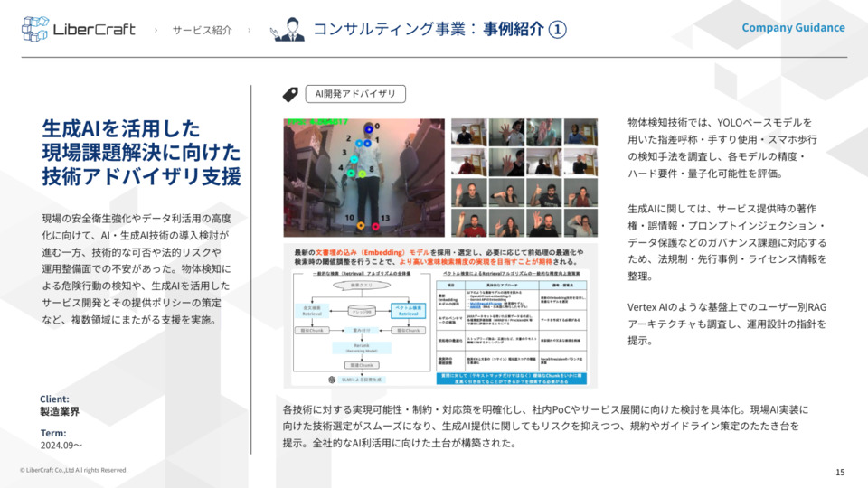This screenshot has height=488, width=868.
Task: Click the pose detection camera image
Action: pyautogui.click(x=364, y=178)
